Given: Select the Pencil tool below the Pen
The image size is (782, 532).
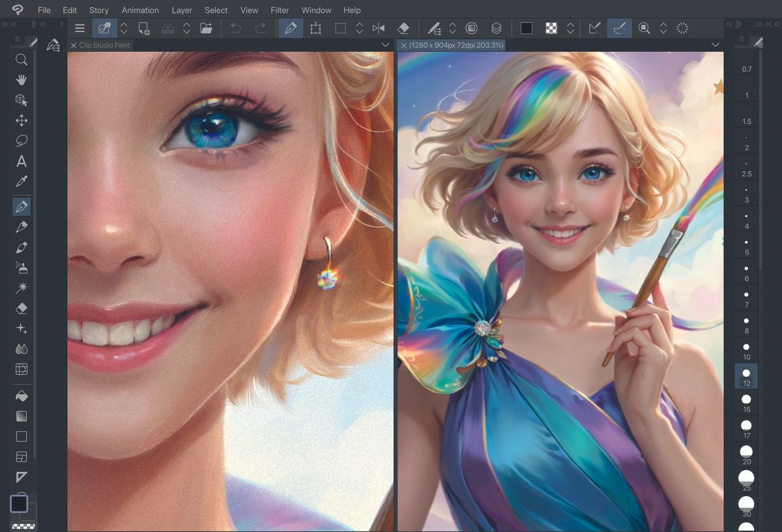Looking at the screenshot, I should pyautogui.click(x=22, y=227).
